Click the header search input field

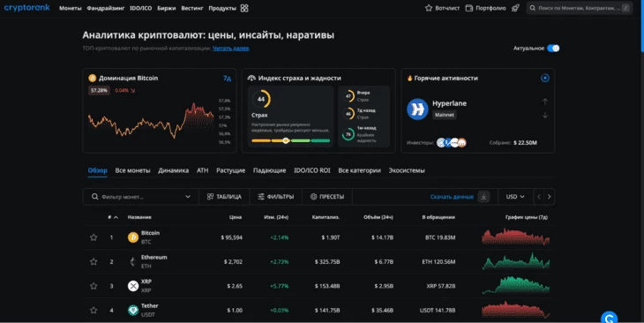click(580, 8)
